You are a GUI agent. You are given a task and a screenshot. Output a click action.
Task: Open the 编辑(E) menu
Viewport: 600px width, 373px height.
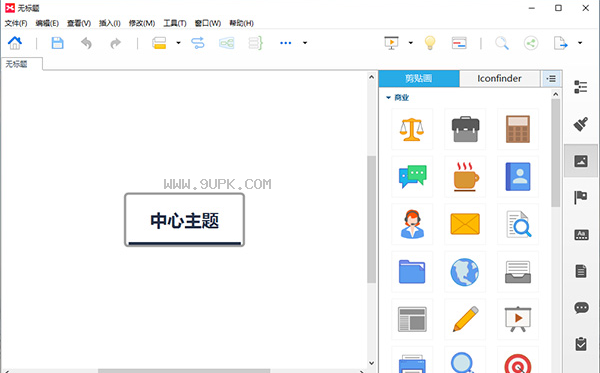coord(47,23)
